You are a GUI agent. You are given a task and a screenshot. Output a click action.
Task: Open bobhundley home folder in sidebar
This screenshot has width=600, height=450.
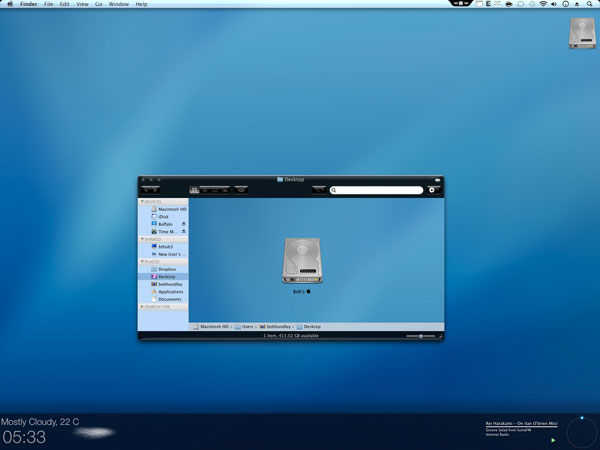click(163, 284)
